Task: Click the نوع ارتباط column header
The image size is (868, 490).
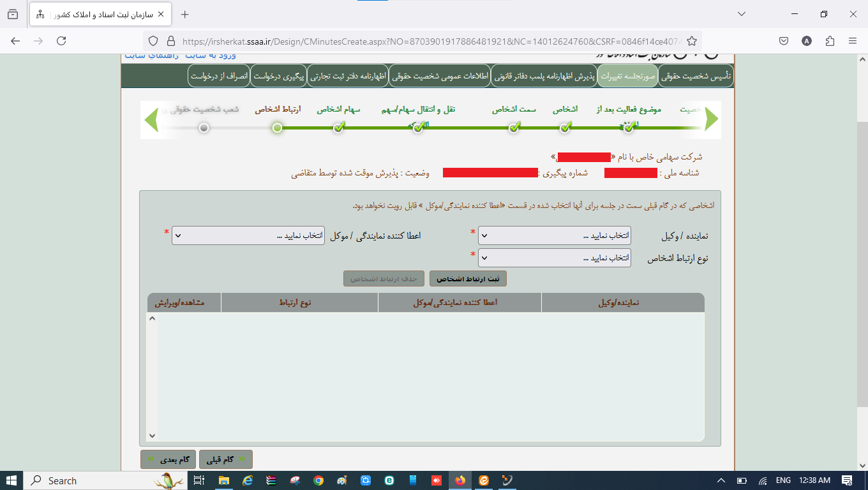Action: (299, 302)
